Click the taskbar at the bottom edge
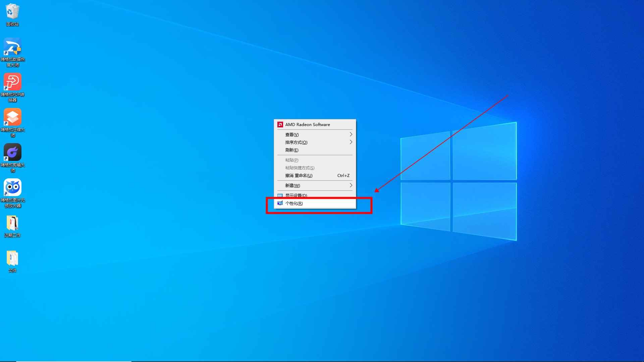This screenshot has width=644, height=362. pos(322,360)
